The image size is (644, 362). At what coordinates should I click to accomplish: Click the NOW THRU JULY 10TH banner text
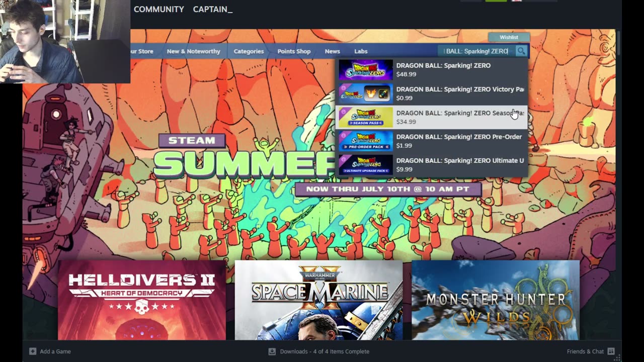(x=388, y=189)
